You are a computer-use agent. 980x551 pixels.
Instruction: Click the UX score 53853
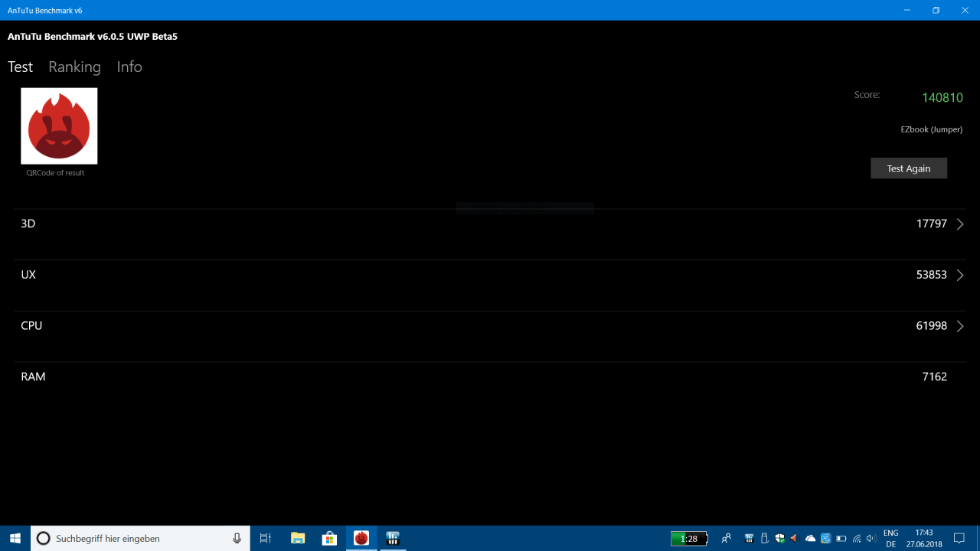[x=932, y=275]
